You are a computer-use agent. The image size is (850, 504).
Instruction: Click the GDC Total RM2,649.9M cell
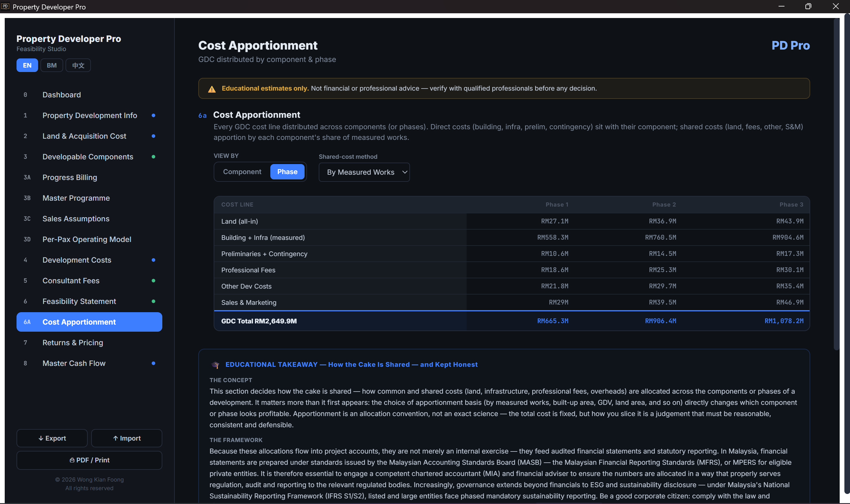click(x=259, y=321)
